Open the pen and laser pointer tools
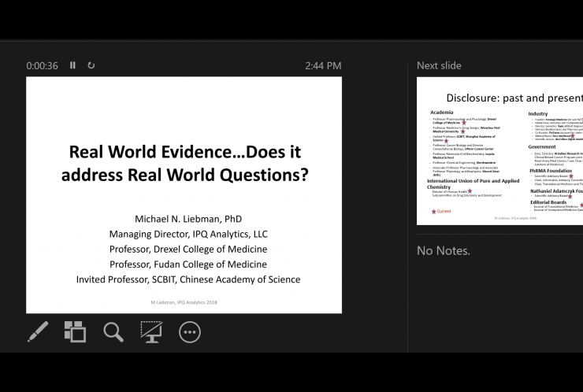Image resolution: width=583 pixels, height=392 pixels. click(x=38, y=331)
